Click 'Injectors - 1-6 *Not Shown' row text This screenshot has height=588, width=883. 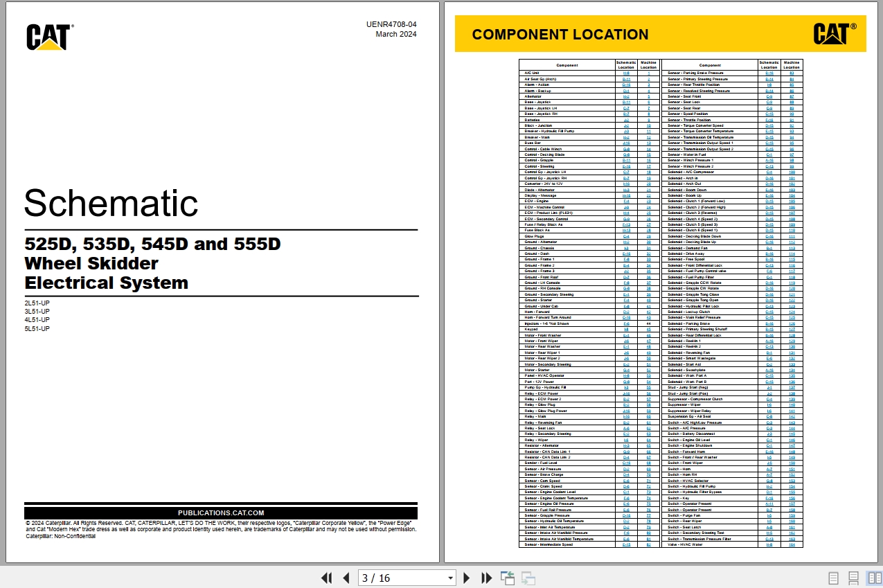[546, 323]
